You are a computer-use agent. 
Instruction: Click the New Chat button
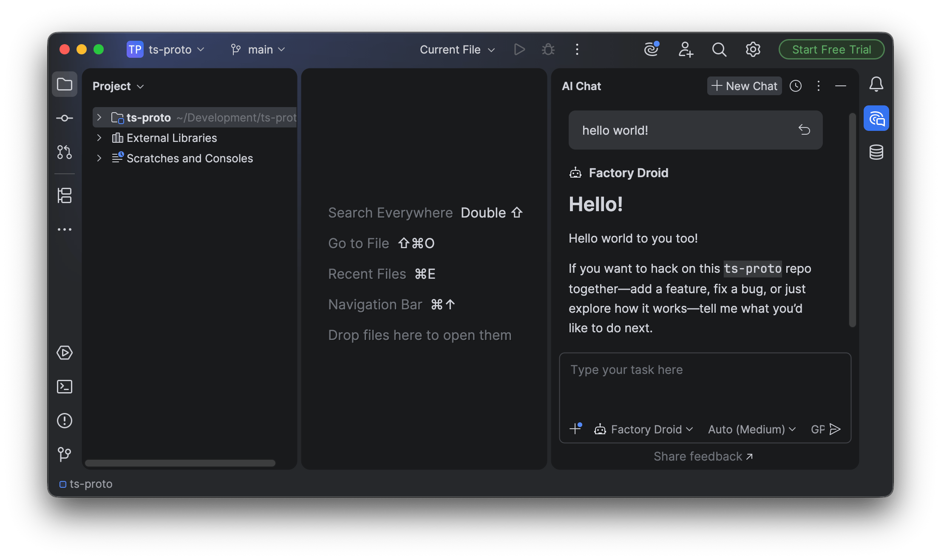(744, 86)
